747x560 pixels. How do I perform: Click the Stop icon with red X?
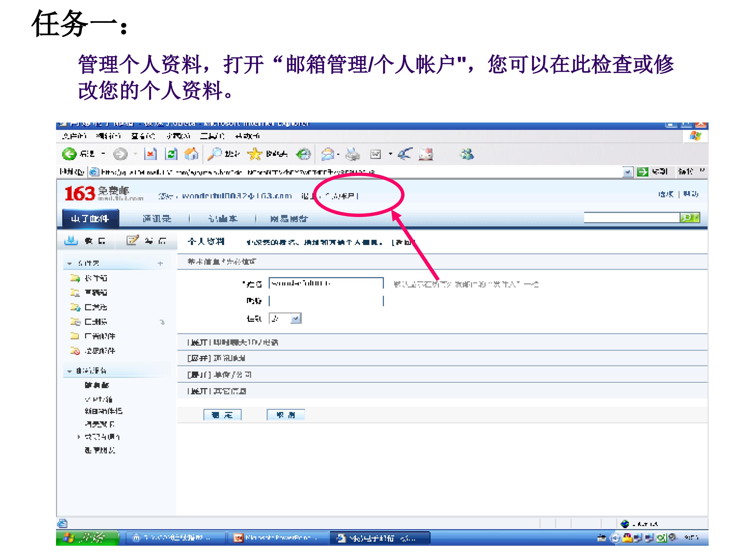click(x=150, y=154)
